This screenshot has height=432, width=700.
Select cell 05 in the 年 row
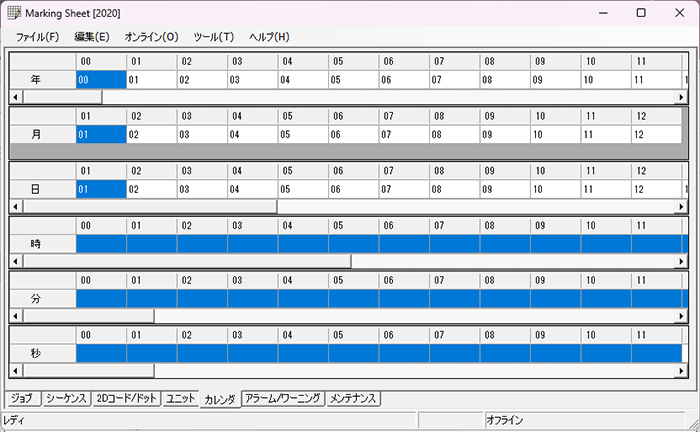pyautogui.click(x=354, y=79)
